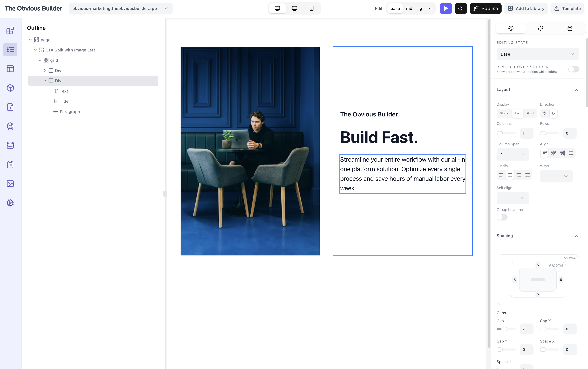Screen dimensions: 588x369
Task: Open the Editing State Base dropdown
Action: pyautogui.click(x=537, y=54)
